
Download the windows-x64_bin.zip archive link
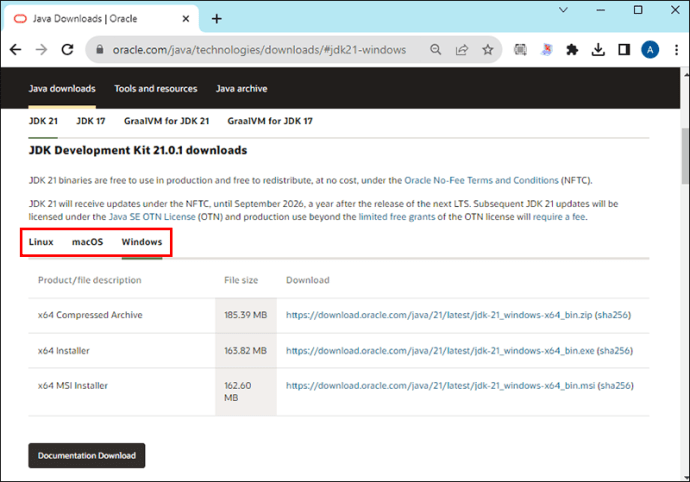(439, 315)
